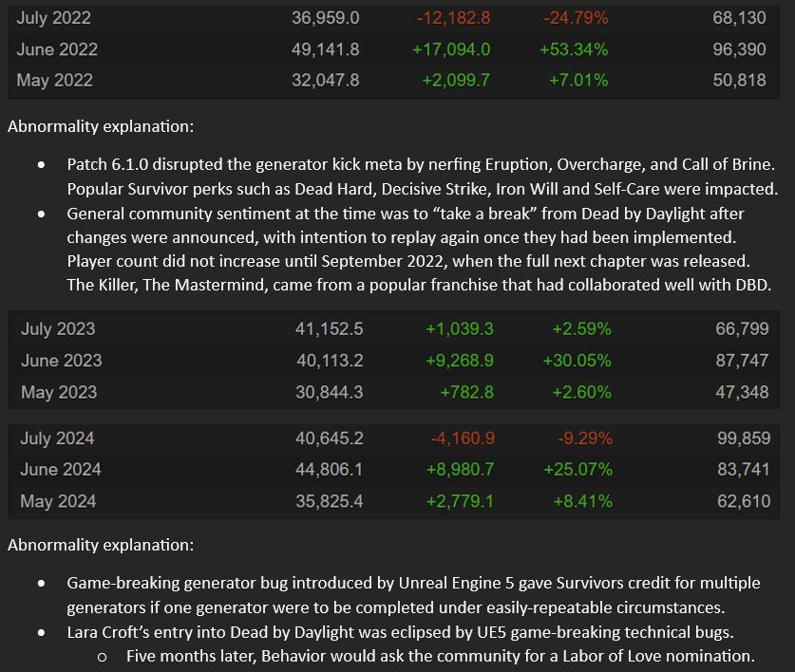Select the red loss figure -4,160.9
This screenshot has height=672, width=795.
click(463, 439)
